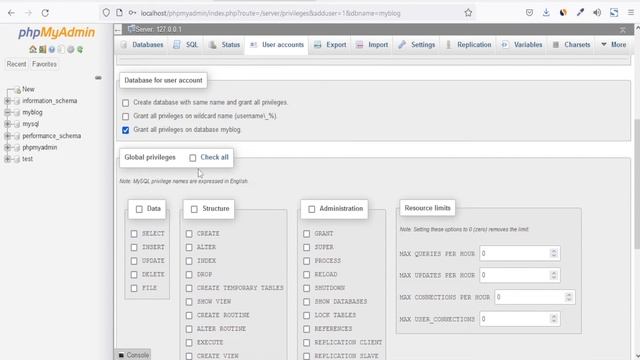
Task: Click the Server: 127.0.0.1 breadcrumb link
Action: (x=158, y=29)
